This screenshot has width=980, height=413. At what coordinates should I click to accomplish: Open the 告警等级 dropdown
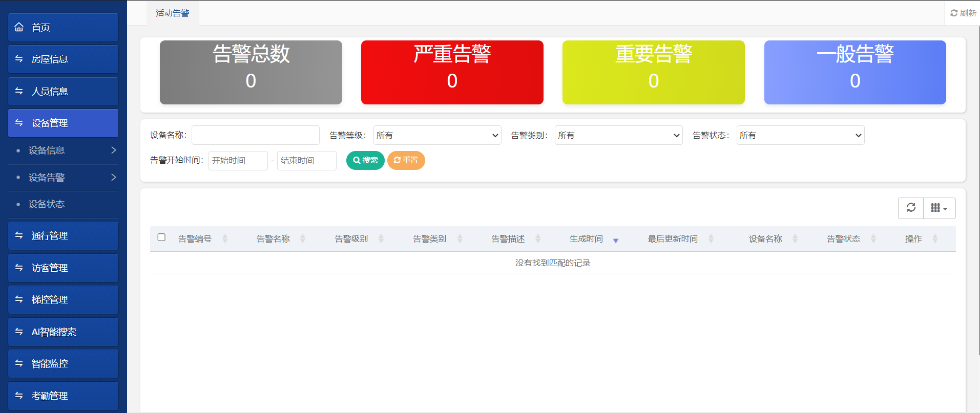pyautogui.click(x=437, y=135)
